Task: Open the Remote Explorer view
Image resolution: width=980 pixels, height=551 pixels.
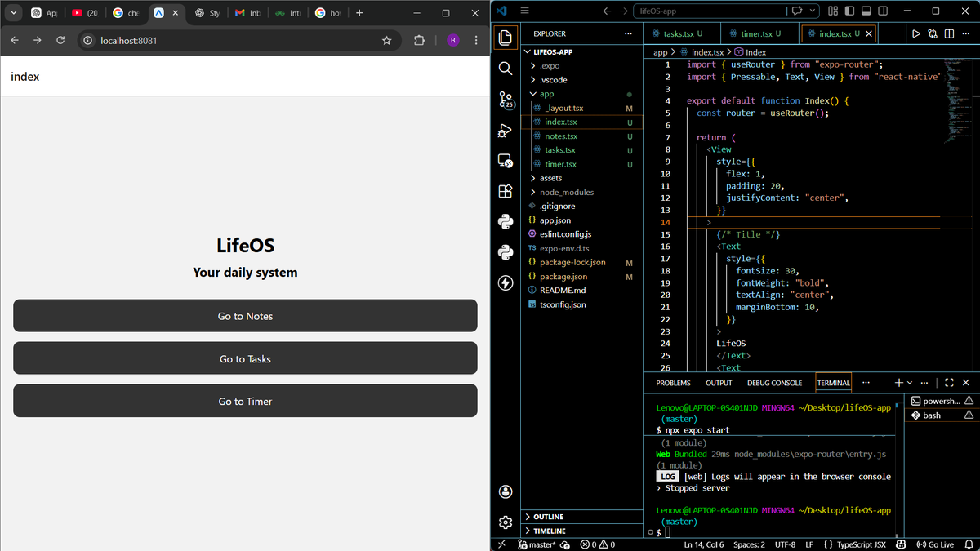Action: click(506, 161)
